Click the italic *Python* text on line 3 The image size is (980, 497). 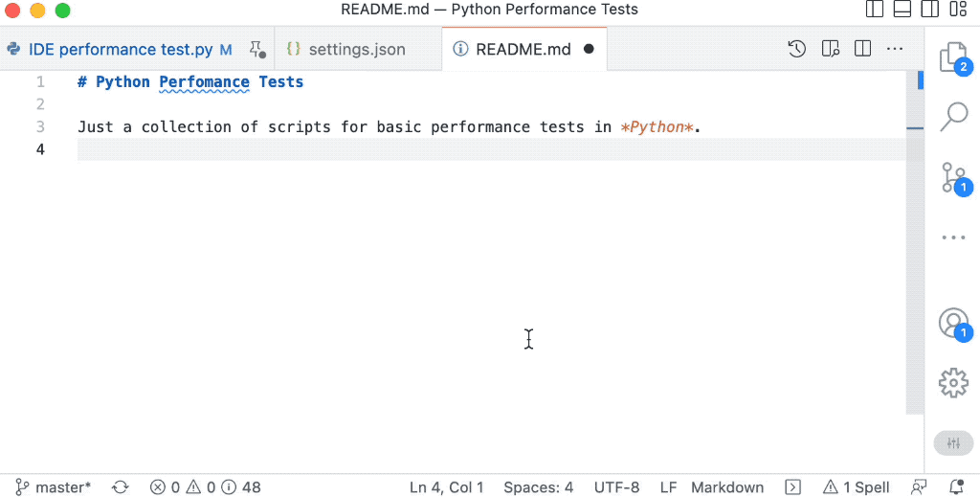click(657, 127)
